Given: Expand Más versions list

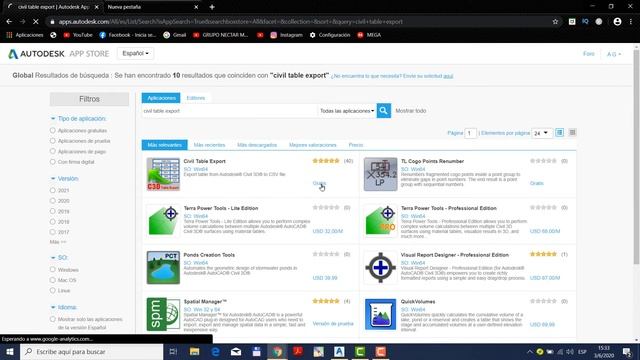Looking at the screenshot, I should 58,242.
